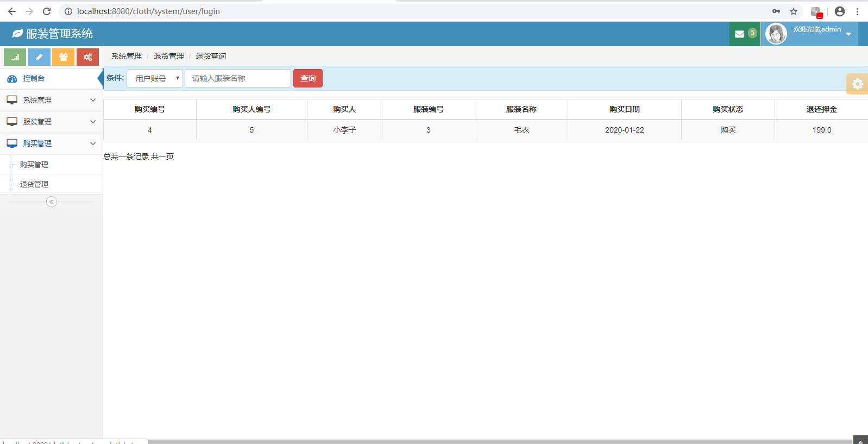Open the Chrome three-dot menu
868x444 pixels.
(x=858, y=11)
